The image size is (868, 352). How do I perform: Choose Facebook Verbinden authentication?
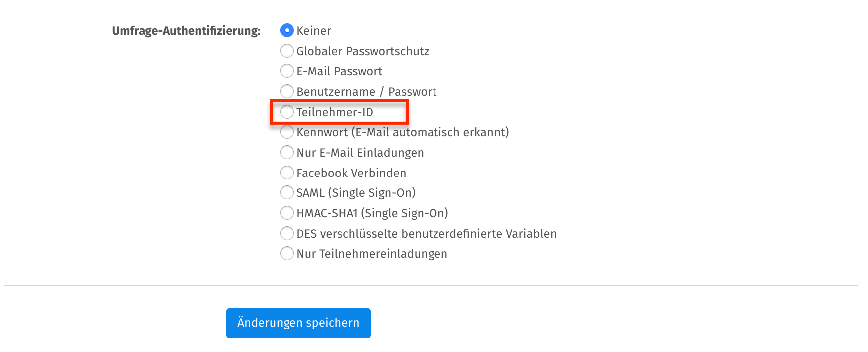287,173
